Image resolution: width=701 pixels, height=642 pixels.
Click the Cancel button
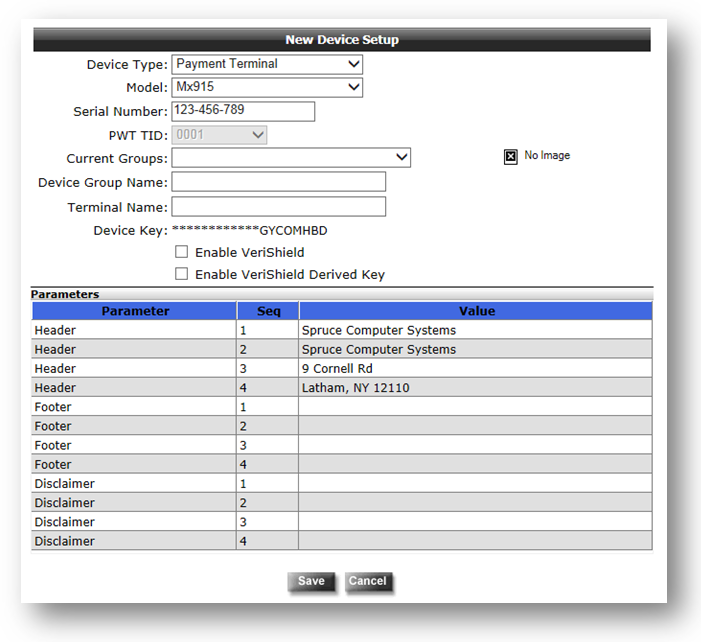pos(367,581)
